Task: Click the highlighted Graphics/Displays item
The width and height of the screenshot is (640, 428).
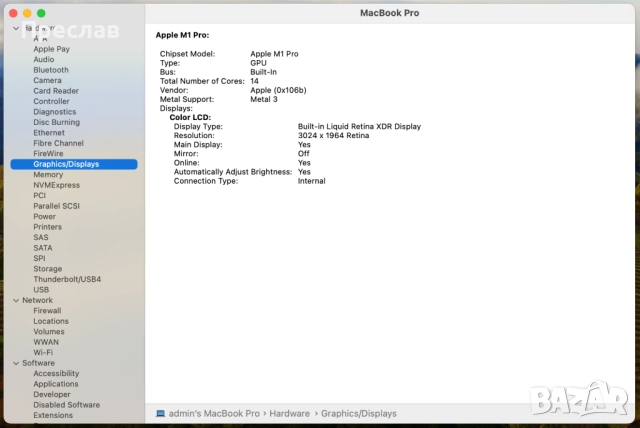Action: (x=74, y=164)
